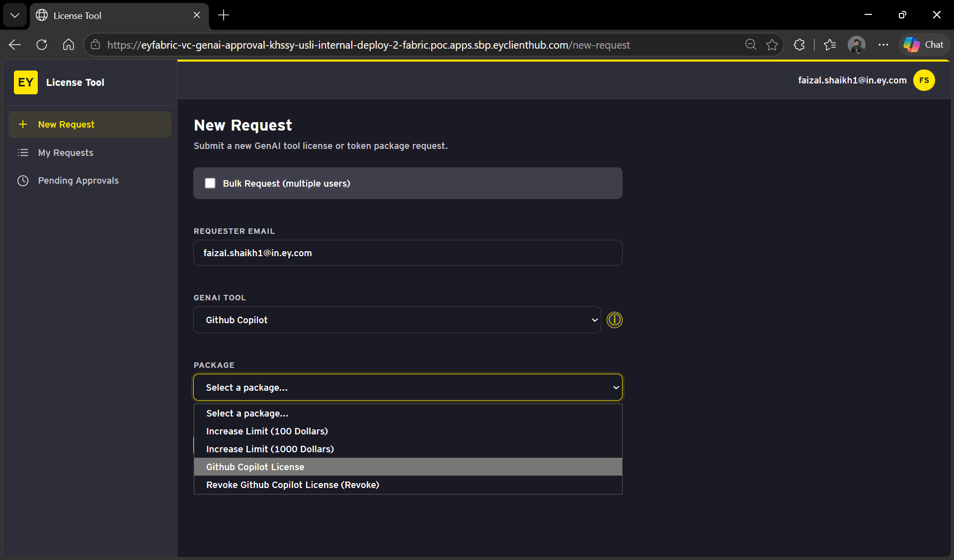Image resolution: width=954 pixels, height=560 pixels.
Task: Open a new browser tab
Action: pyautogui.click(x=224, y=15)
